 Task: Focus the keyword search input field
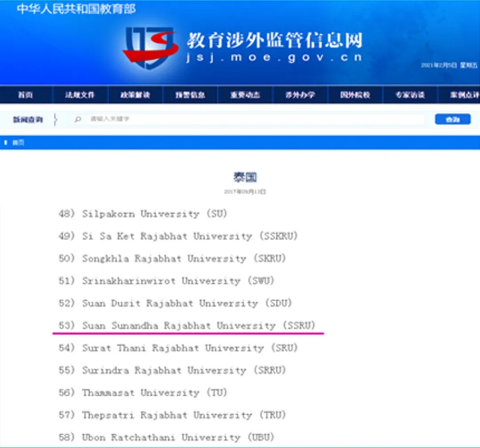(256, 119)
